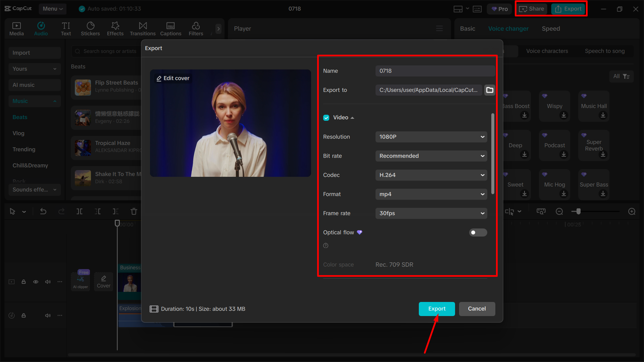Click Edit cover on the export preview
The height and width of the screenshot is (362, 644).
[172, 78]
